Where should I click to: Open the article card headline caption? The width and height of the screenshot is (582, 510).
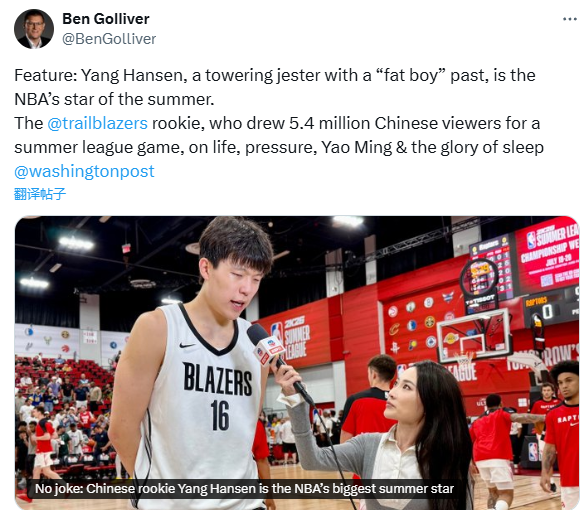(x=244, y=488)
